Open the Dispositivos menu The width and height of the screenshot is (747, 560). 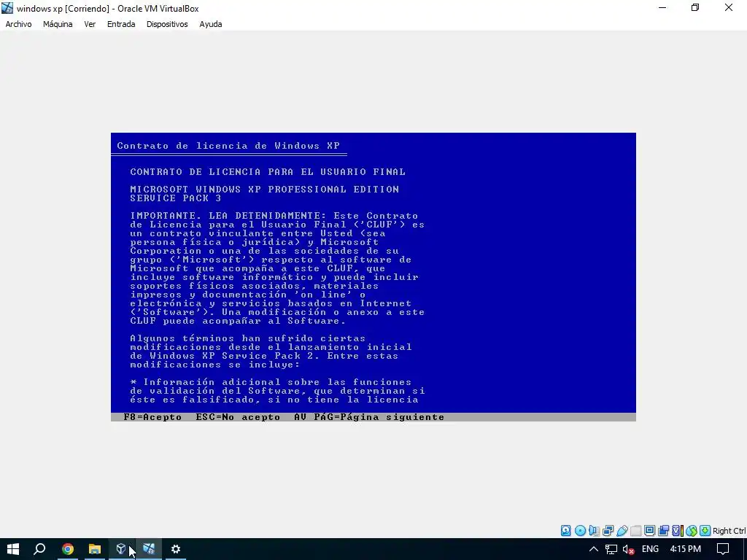tap(167, 24)
